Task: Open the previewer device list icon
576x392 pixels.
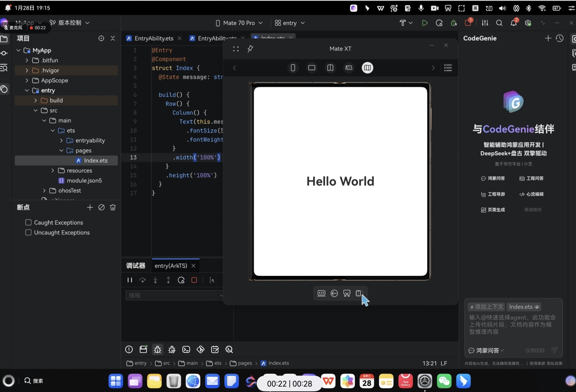Action: point(448,68)
